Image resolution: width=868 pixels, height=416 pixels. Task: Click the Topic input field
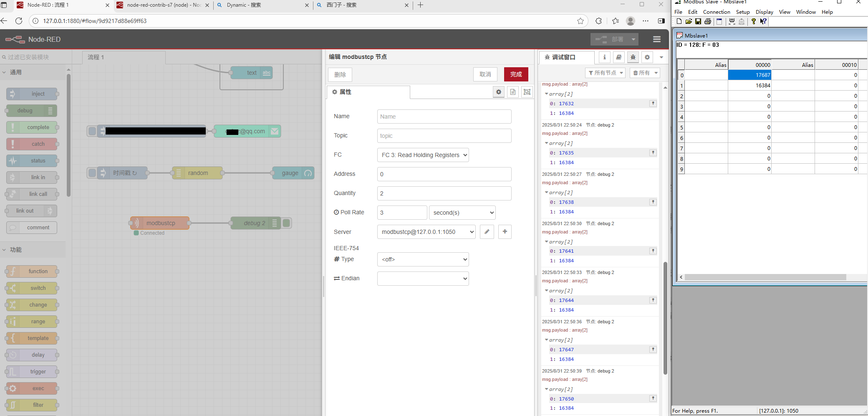tap(444, 136)
